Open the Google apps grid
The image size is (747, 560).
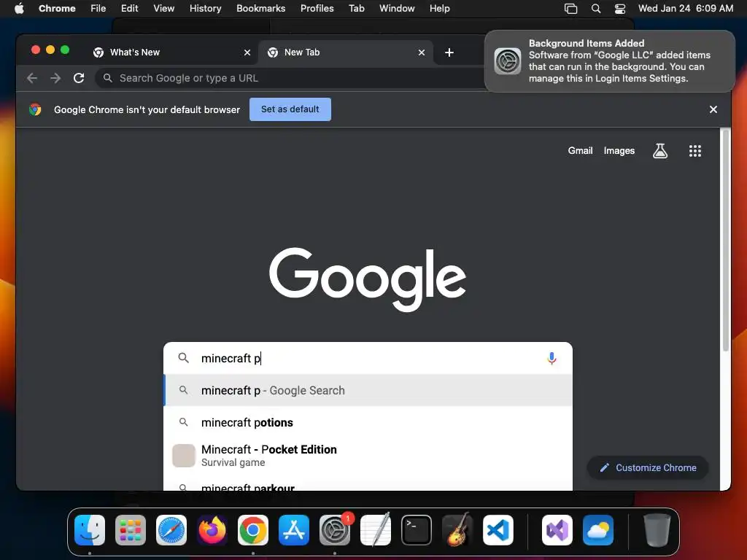[694, 151]
